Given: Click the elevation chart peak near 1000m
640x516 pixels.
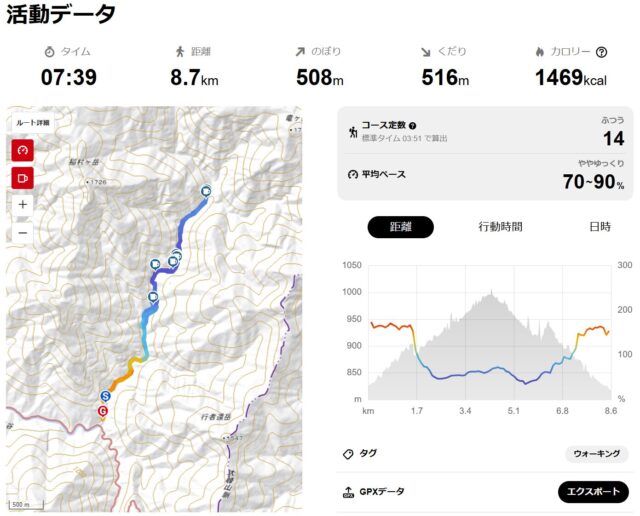Looking at the screenshot, I should click(x=491, y=292).
